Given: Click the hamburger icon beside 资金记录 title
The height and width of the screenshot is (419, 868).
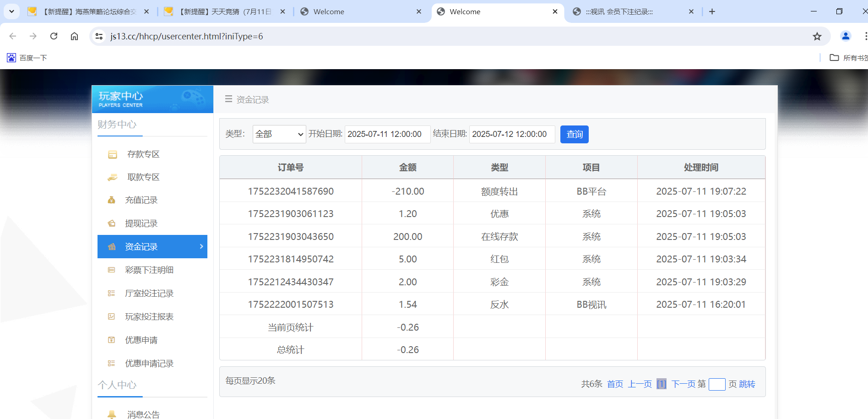Looking at the screenshot, I should click(228, 99).
